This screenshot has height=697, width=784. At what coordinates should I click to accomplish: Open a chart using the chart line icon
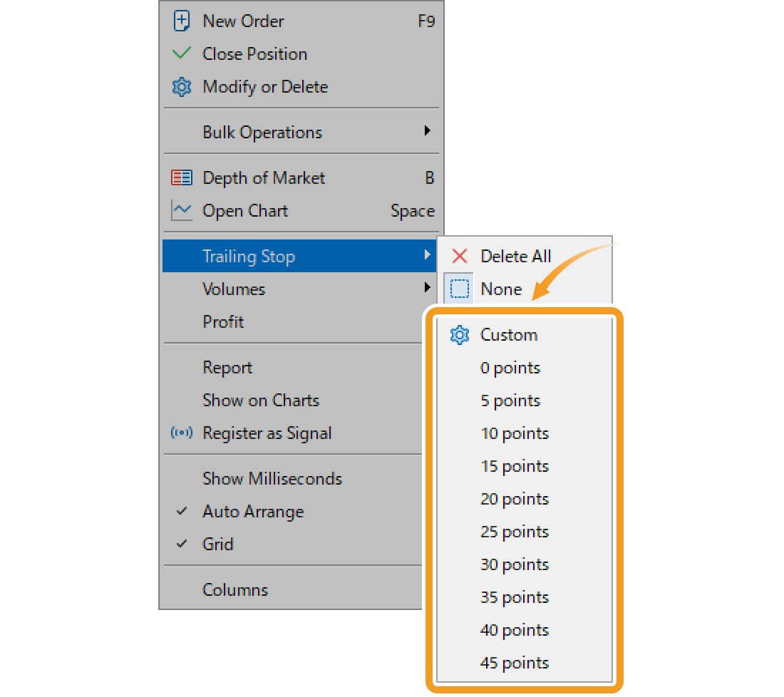182,210
